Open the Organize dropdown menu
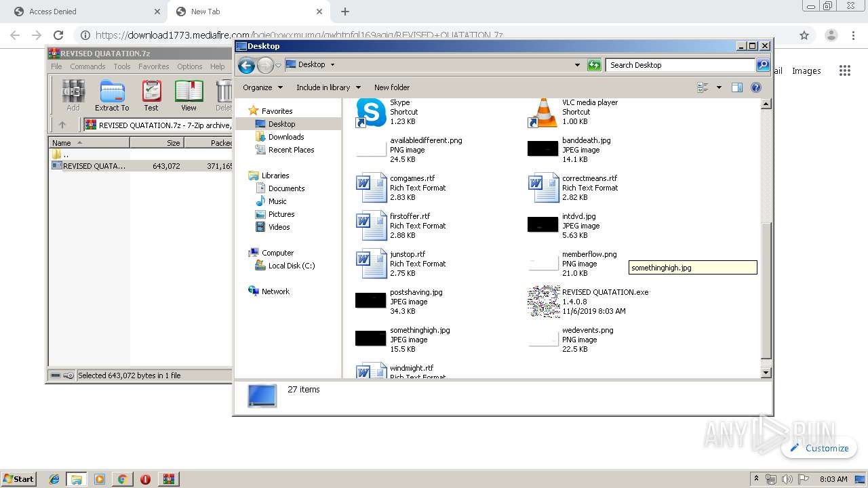Image resolution: width=868 pixels, height=488 pixels. [x=262, y=87]
